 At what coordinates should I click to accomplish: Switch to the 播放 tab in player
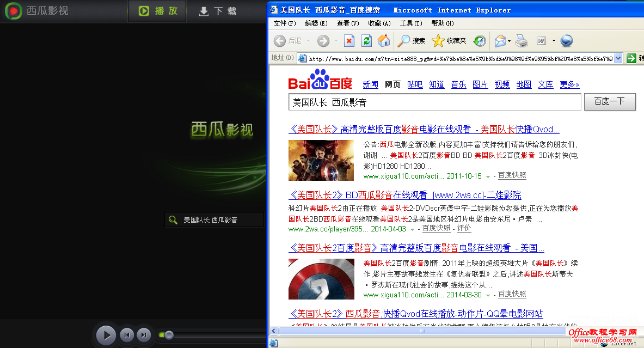158,11
